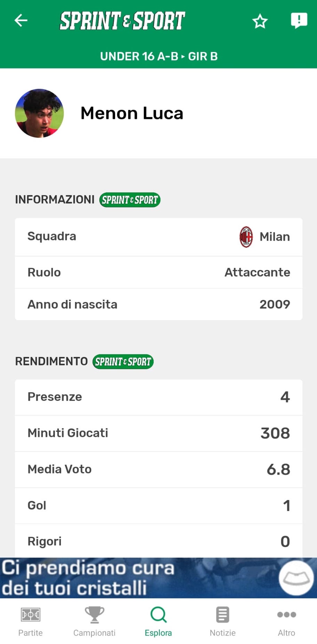
Task: Tap the Esplora magnifier icon
Action: coord(158,615)
